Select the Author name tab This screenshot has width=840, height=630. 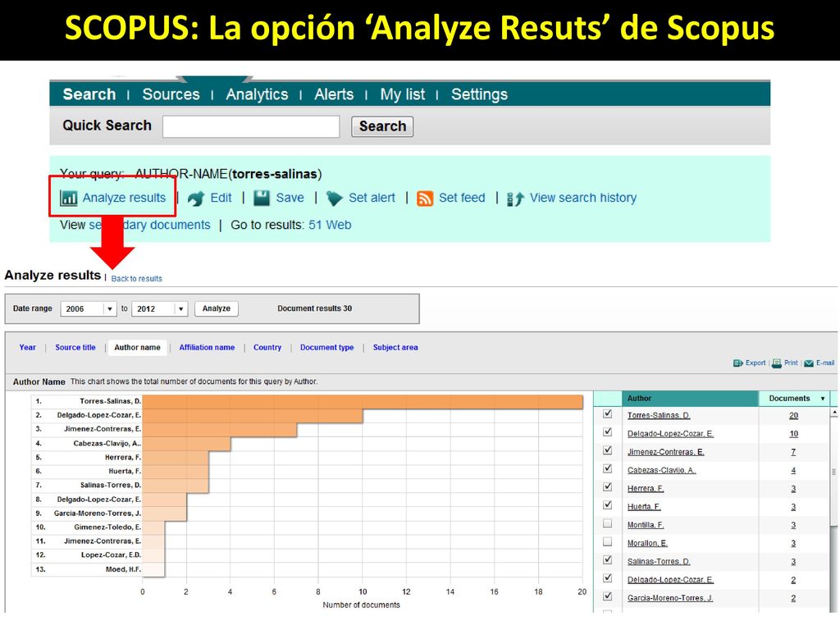[x=137, y=347]
